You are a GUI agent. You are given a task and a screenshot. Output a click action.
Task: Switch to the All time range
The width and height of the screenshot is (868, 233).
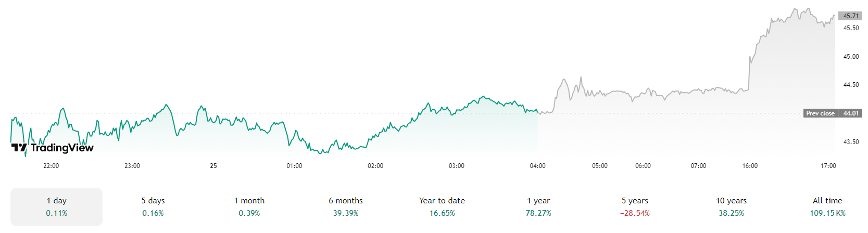[x=827, y=206]
